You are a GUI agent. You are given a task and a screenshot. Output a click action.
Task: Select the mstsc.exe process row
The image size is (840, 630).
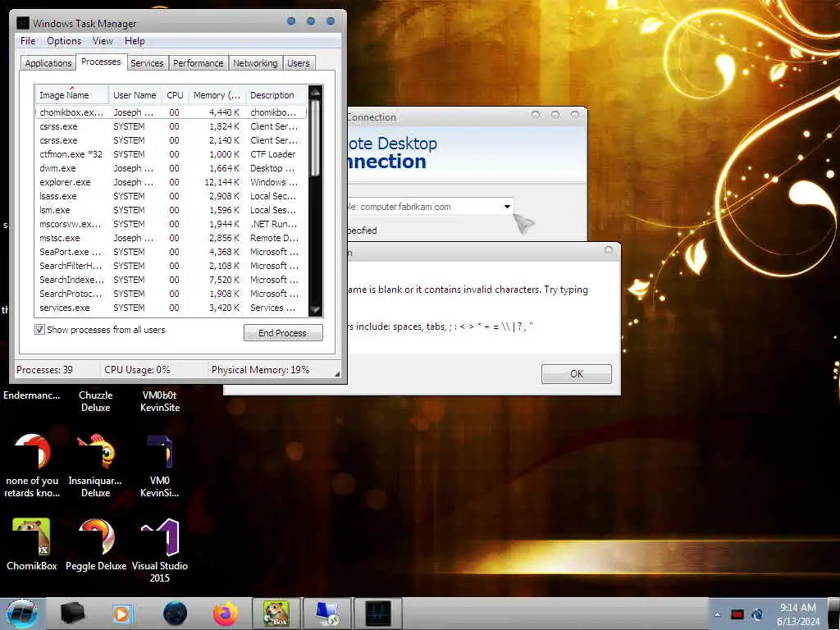click(x=171, y=238)
